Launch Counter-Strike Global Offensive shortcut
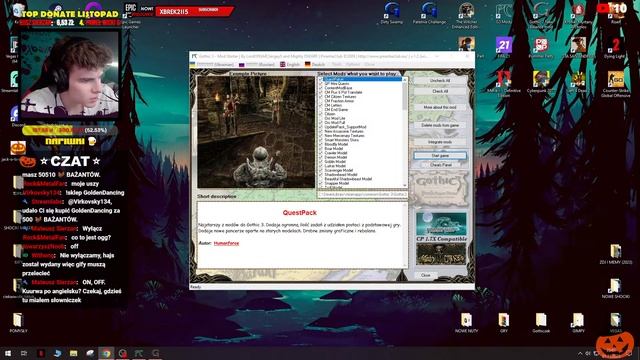Viewport: 640px width, 360px height. click(x=616, y=84)
